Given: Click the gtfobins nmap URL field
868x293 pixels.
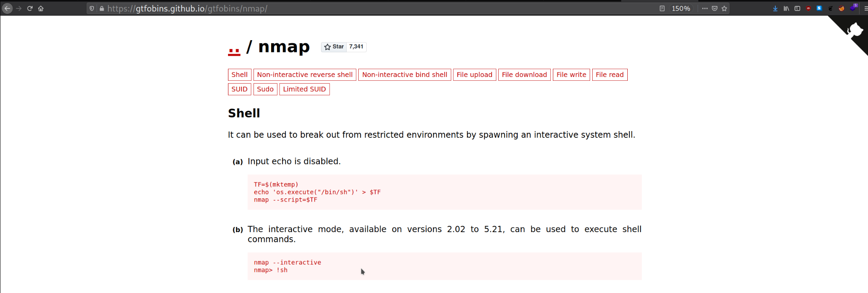Looking at the screenshot, I should pyautogui.click(x=187, y=8).
